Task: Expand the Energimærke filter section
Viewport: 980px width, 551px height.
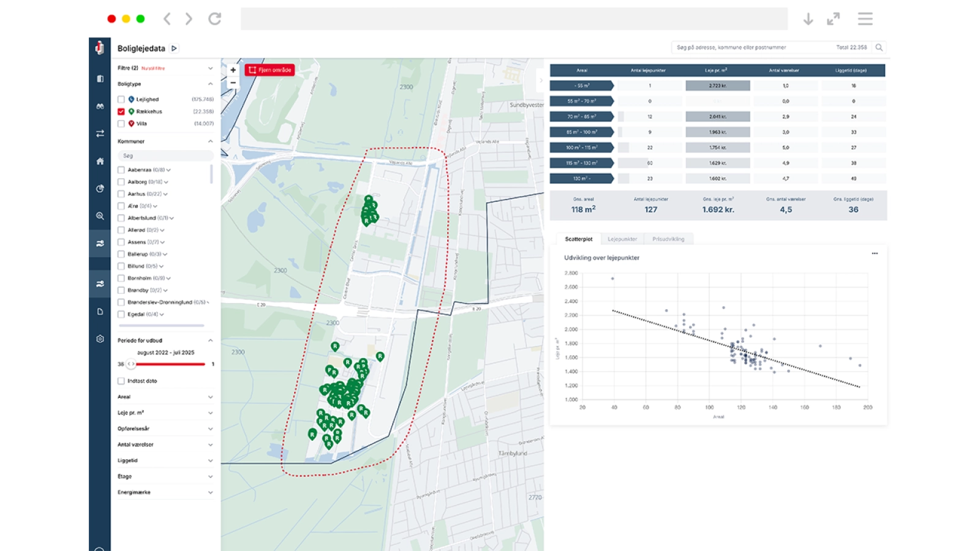Action: point(210,492)
